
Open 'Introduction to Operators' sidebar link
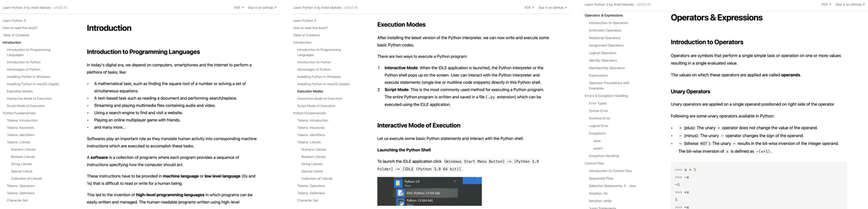pyautogui.click(x=608, y=23)
